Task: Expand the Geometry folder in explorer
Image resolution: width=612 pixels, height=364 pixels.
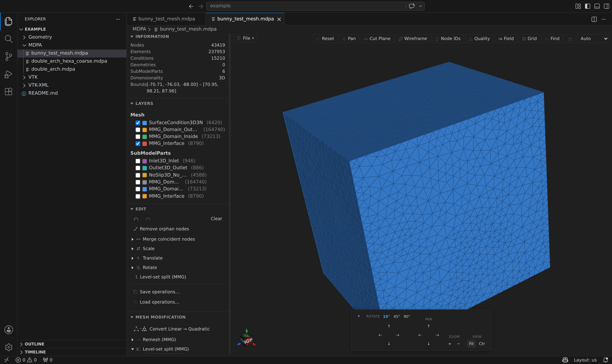Action: coord(40,37)
